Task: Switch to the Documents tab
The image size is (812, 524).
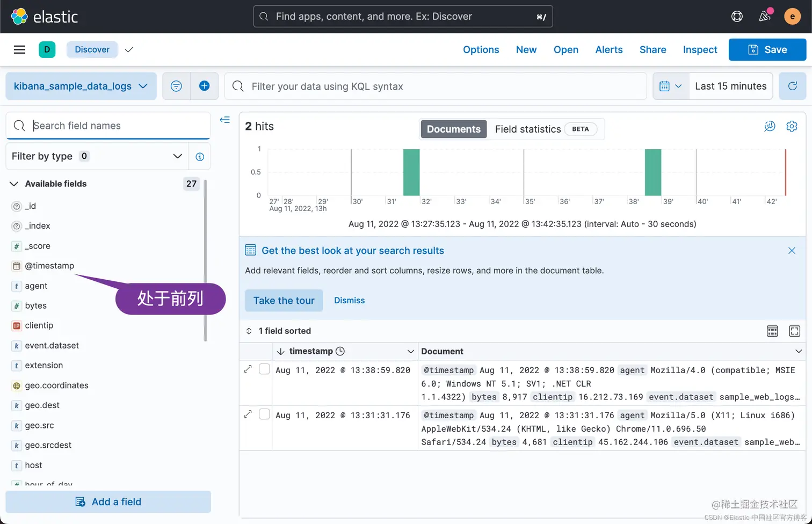Action: (454, 129)
